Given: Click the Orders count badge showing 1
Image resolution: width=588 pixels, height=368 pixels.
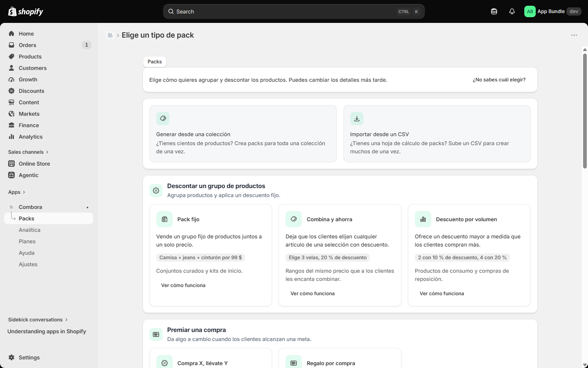Looking at the screenshot, I should click(x=87, y=45).
